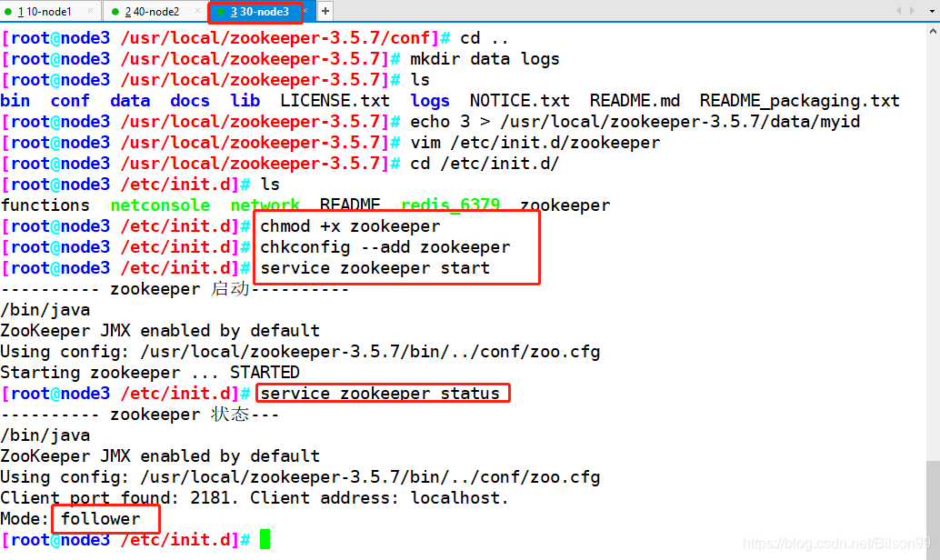Viewport: 940px width, 560px height.
Task: Click the 'chmod +x zookeeper' command
Action: point(350,226)
